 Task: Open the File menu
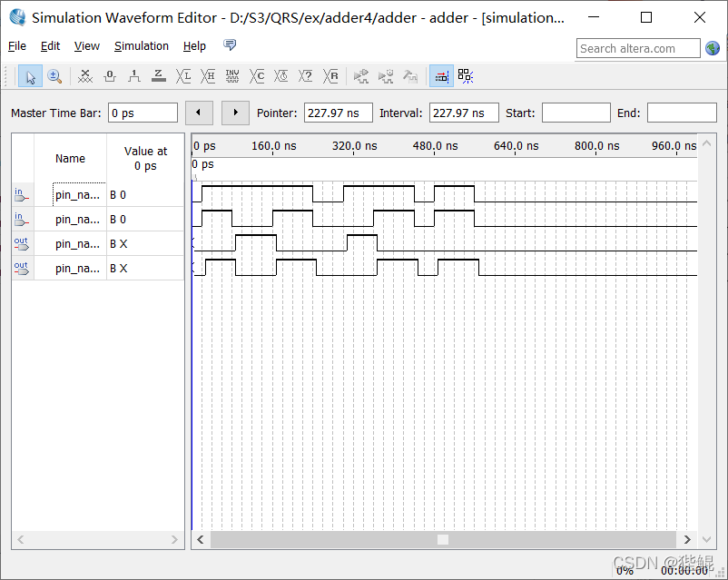coord(17,46)
